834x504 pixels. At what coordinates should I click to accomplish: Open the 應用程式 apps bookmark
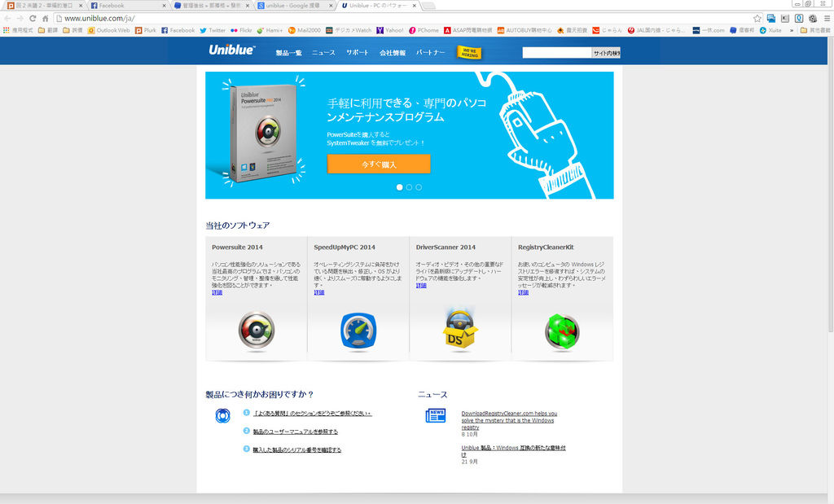pyautogui.click(x=18, y=30)
